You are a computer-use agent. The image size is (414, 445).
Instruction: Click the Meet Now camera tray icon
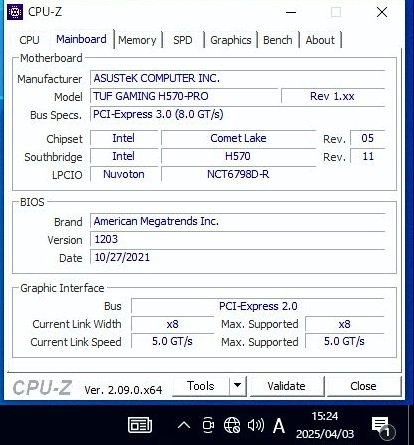coord(208,425)
